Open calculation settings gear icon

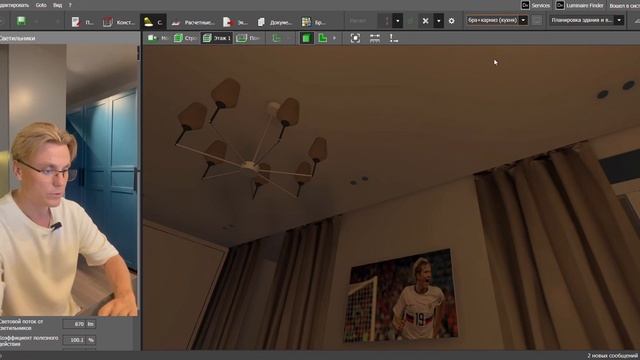pyautogui.click(x=451, y=21)
